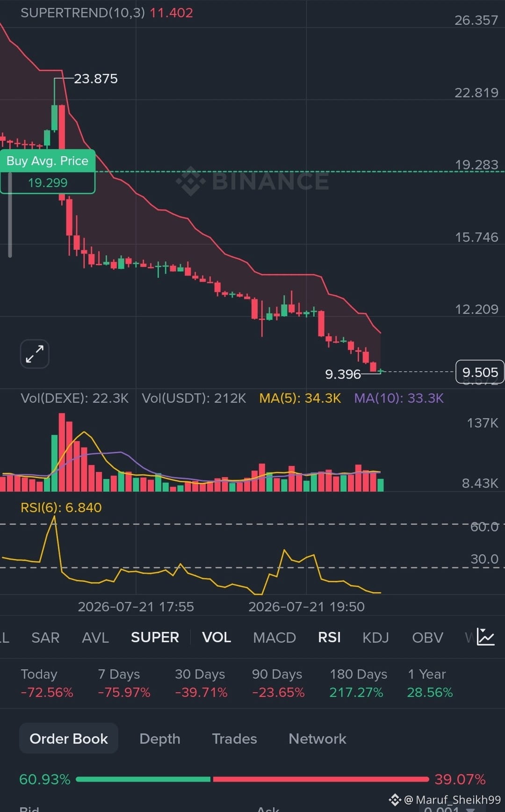Tap the 39.07% ask percentage
This screenshot has height=812, width=505.
tap(460, 779)
